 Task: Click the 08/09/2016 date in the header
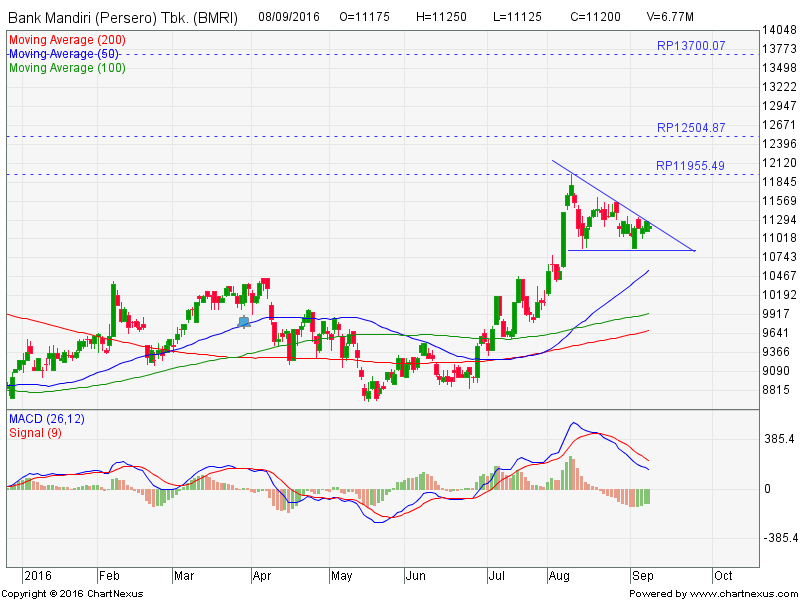pos(290,17)
